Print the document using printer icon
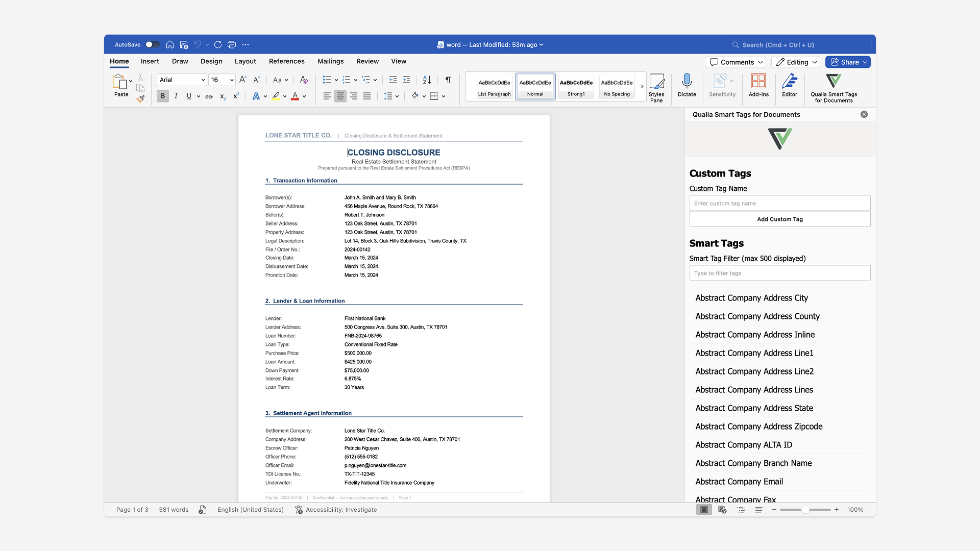The width and height of the screenshot is (980, 551). pos(232,45)
